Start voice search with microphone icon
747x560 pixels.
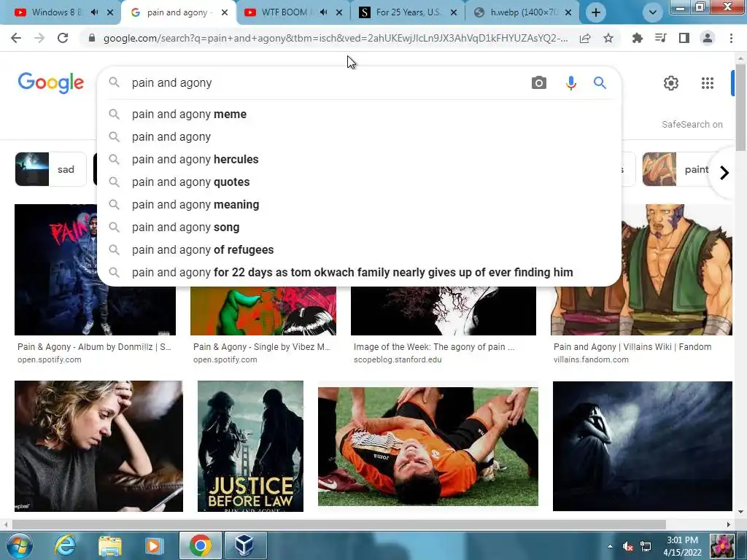(x=570, y=83)
